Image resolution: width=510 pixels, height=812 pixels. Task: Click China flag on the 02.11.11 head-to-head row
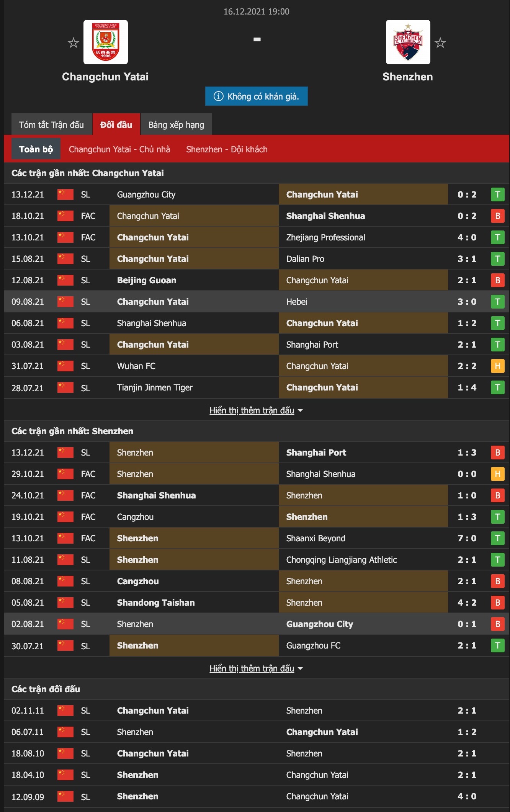point(65,710)
